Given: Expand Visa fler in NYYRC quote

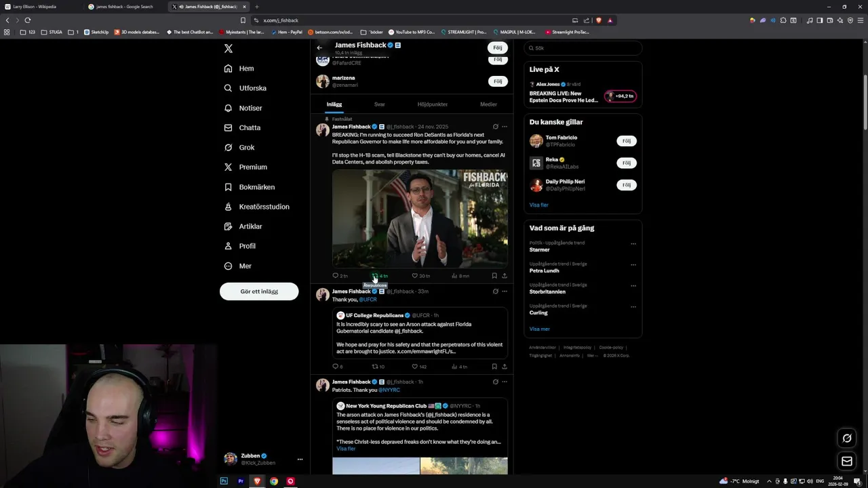Looking at the screenshot, I should click(x=346, y=449).
